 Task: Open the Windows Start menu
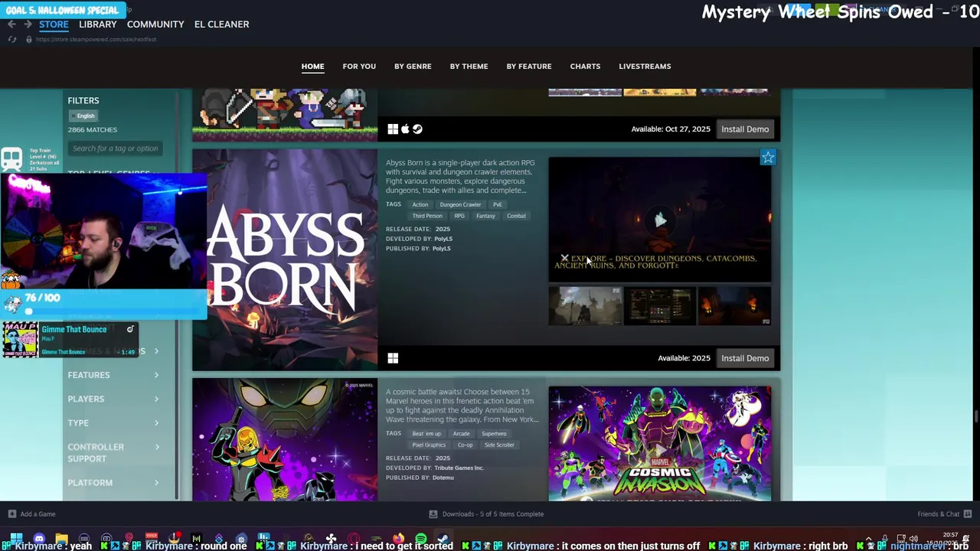[x=16, y=539]
